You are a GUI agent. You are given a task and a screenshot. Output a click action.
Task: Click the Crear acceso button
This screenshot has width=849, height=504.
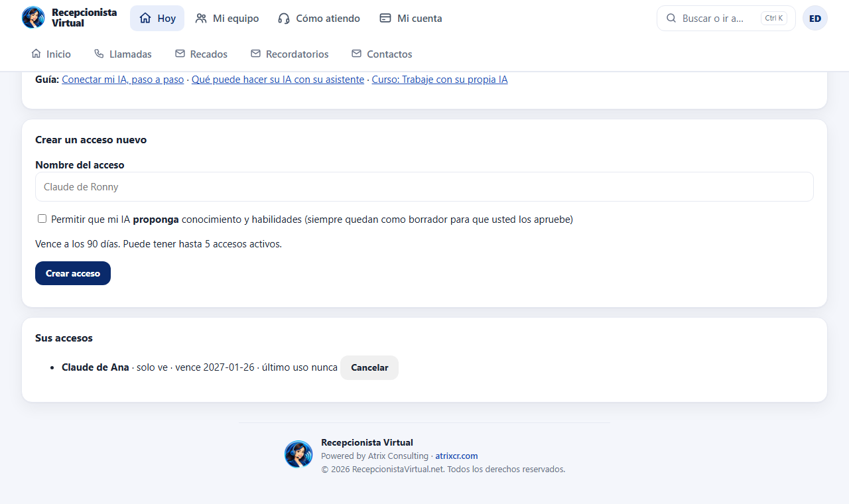point(73,273)
